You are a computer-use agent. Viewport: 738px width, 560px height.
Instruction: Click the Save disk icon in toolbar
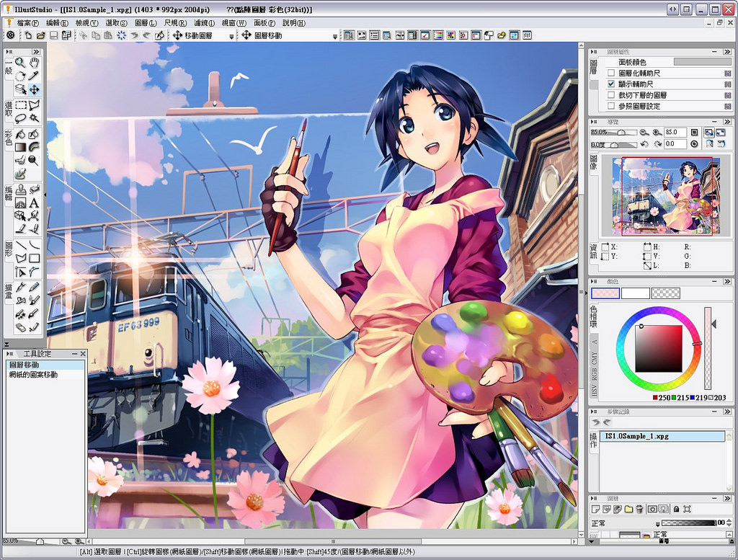point(53,35)
